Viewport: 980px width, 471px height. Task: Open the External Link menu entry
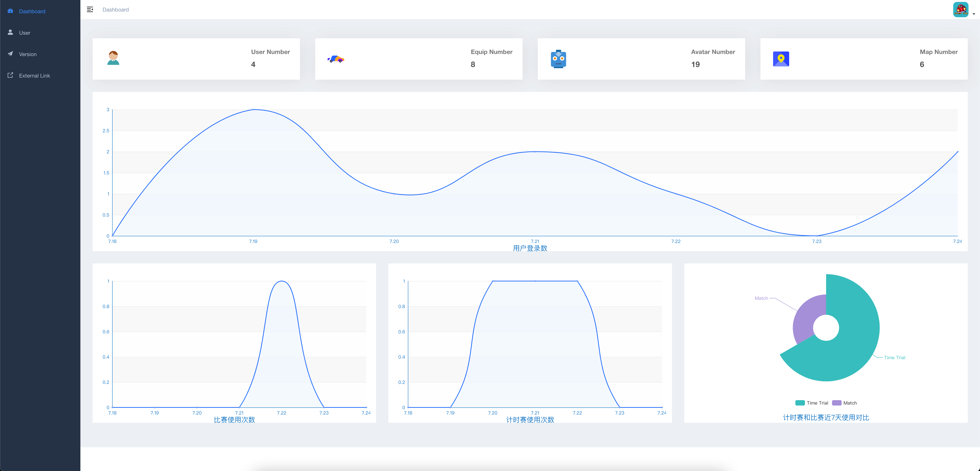click(x=34, y=76)
